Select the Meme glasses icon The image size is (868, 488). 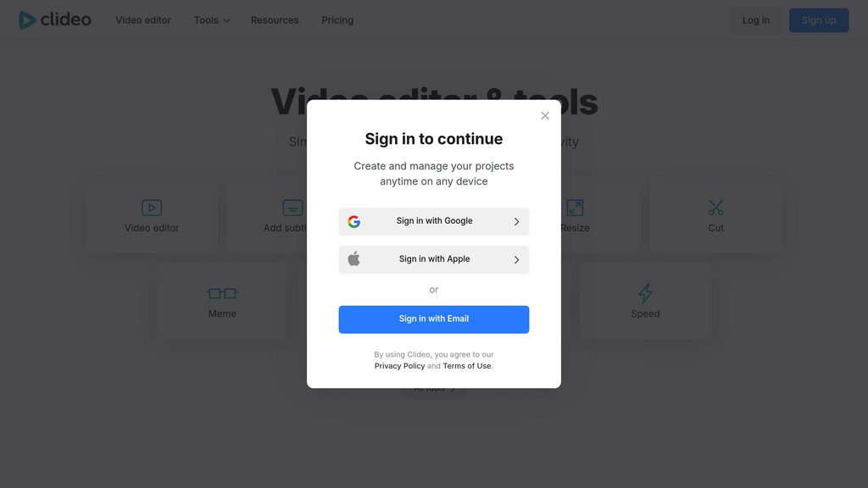(x=222, y=293)
